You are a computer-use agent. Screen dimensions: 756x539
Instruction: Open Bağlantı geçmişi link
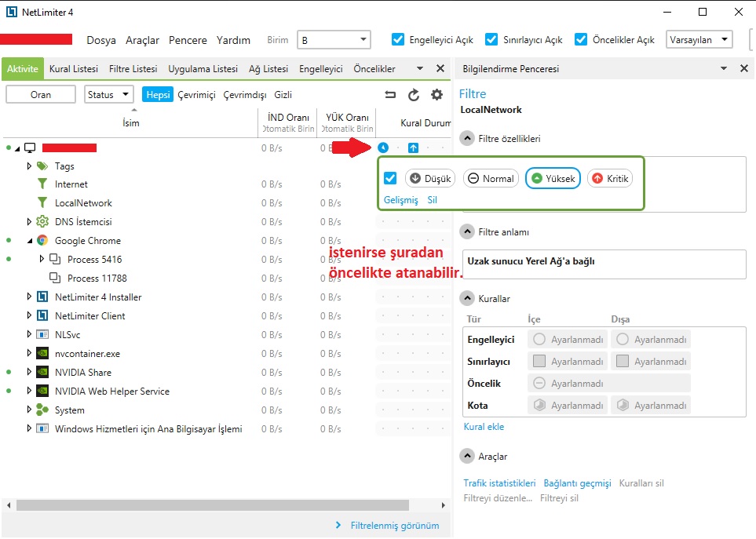click(577, 483)
